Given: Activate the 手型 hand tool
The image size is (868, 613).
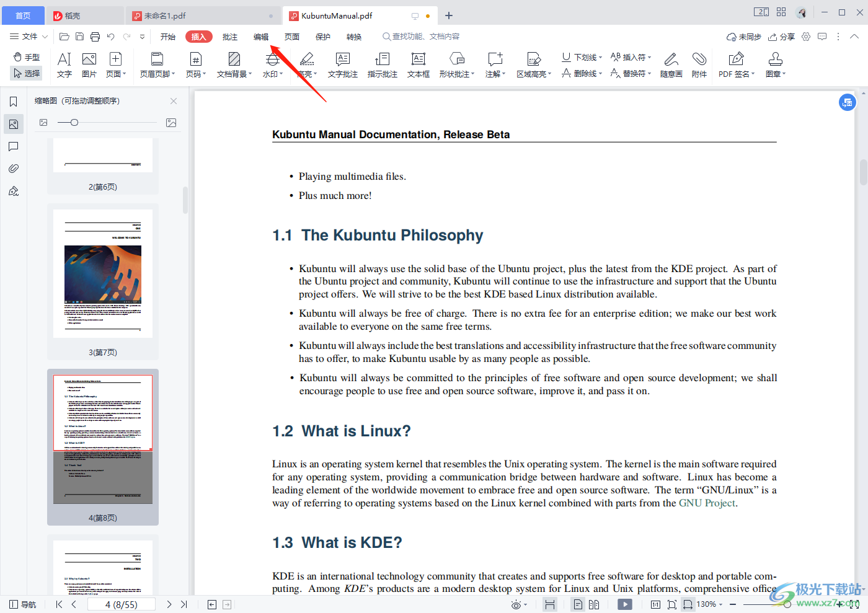Looking at the screenshot, I should 27,57.
